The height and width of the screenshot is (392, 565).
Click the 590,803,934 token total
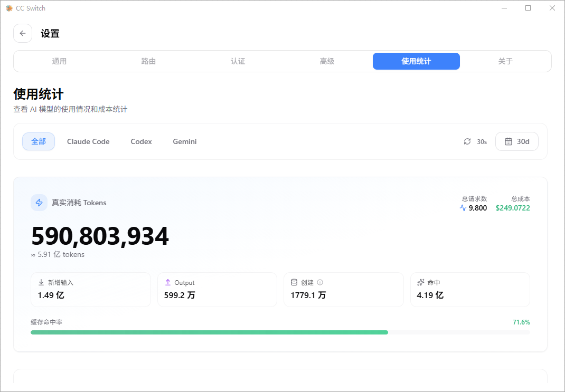pos(100,236)
